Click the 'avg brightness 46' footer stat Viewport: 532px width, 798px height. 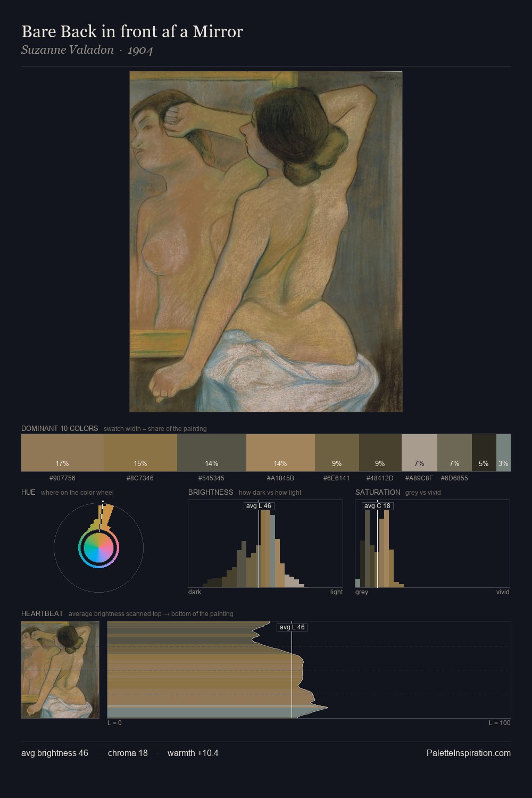point(55,753)
